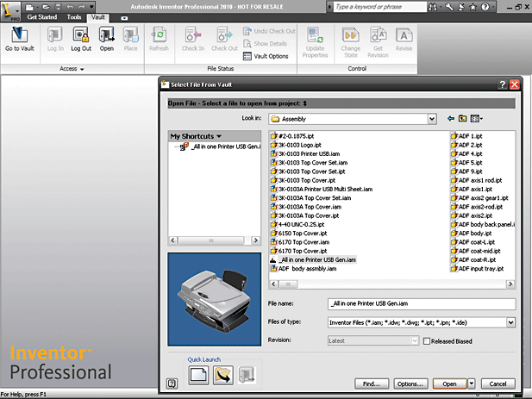Click the Log Out ribbon icon
Screen dimensions: 532x399
tap(81, 35)
